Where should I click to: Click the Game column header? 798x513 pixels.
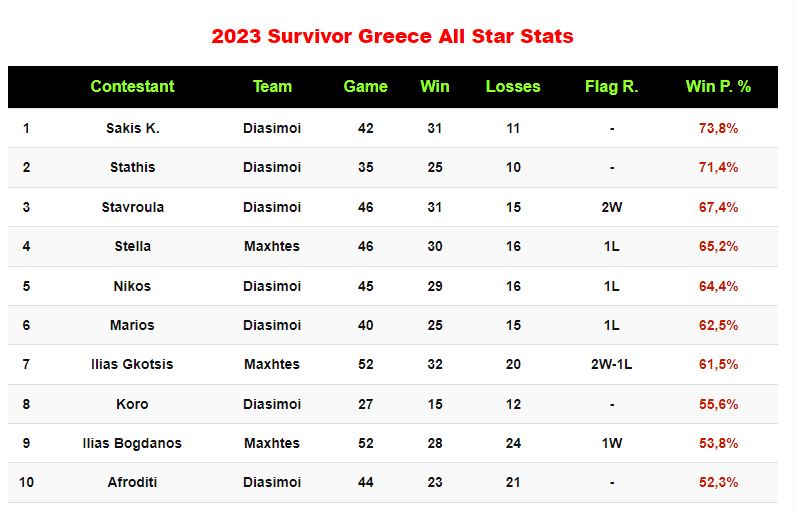coord(365,87)
